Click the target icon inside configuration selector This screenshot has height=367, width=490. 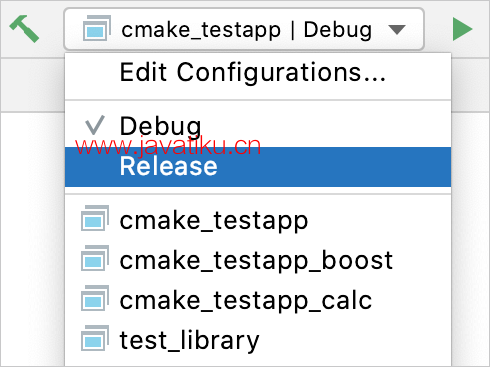(x=97, y=28)
